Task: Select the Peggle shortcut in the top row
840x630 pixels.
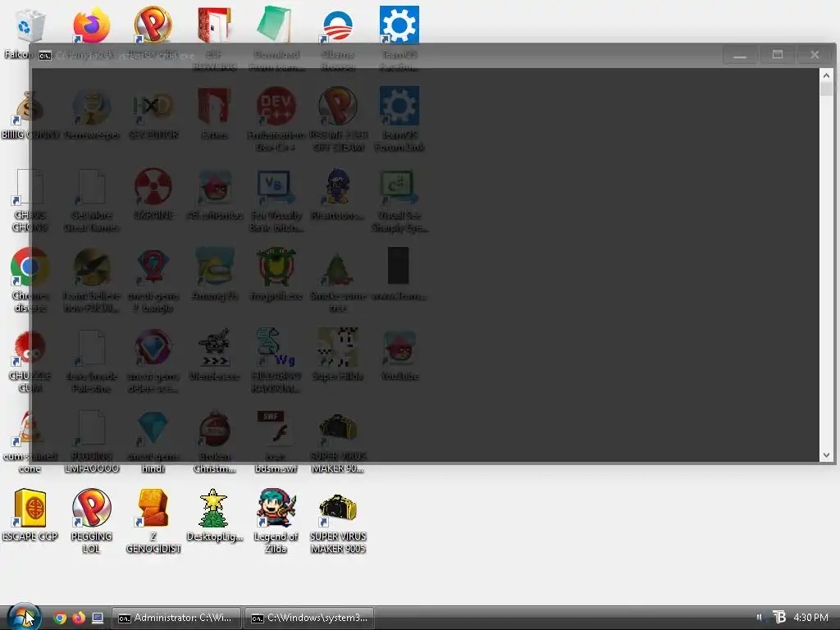Action: click(153, 25)
